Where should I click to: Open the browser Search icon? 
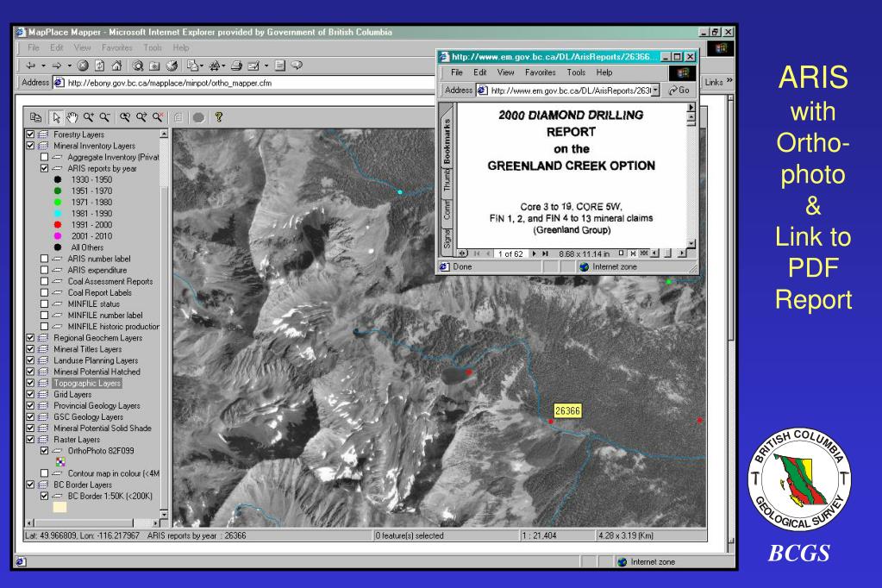coord(138,66)
